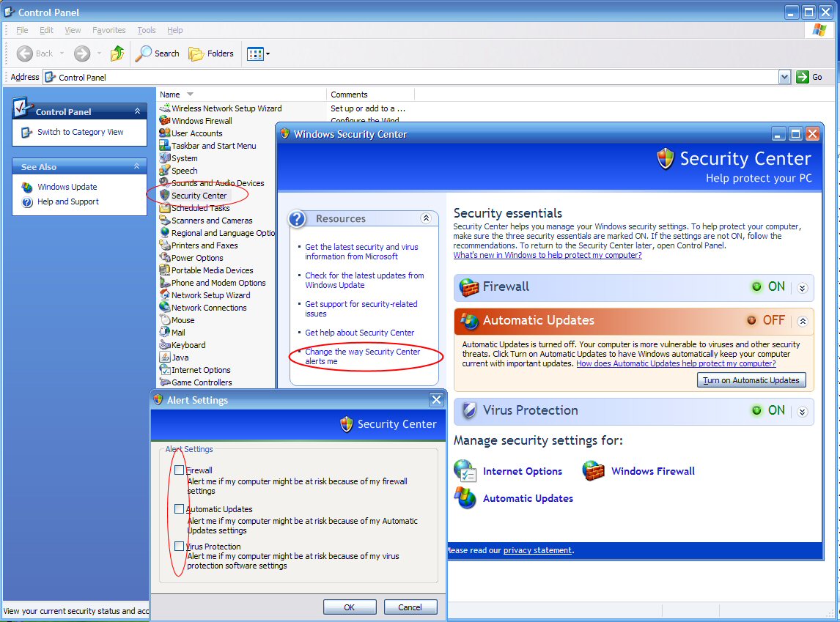The width and height of the screenshot is (840, 622).
Task: Open the File menu
Action: [22, 30]
